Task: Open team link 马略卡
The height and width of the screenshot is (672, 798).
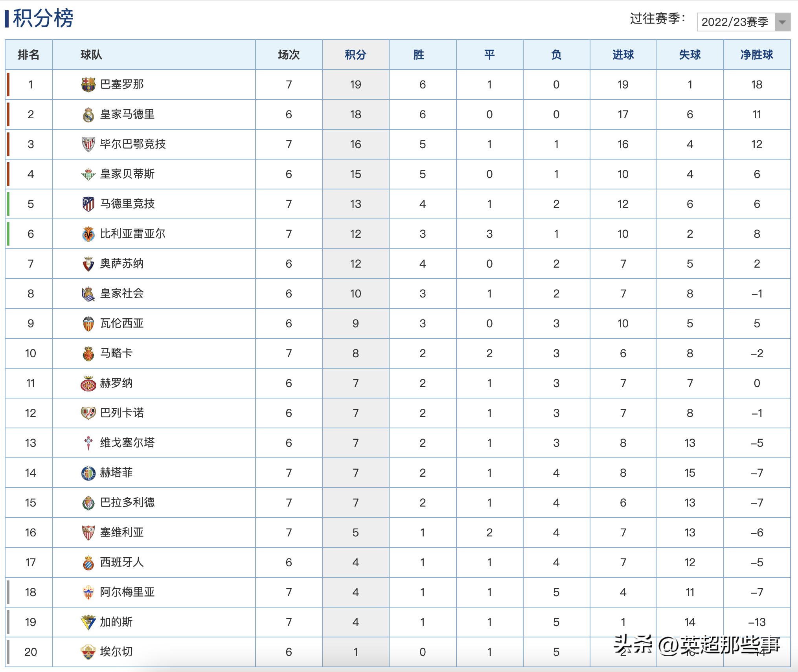Action: tap(116, 353)
